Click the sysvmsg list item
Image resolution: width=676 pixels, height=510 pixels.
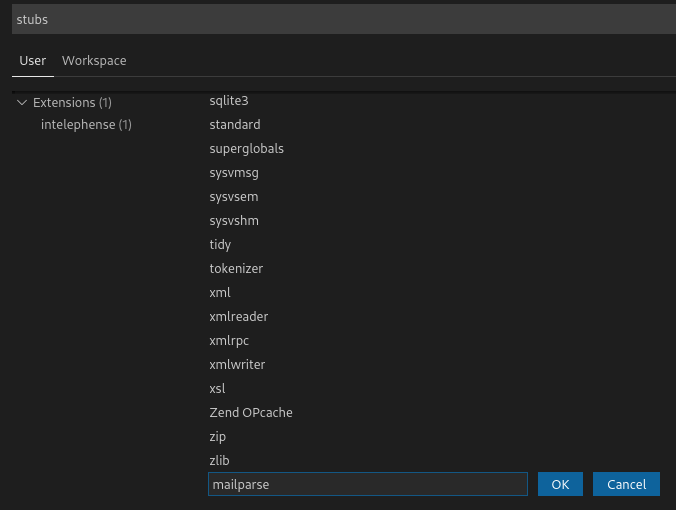tap(234, 173)
